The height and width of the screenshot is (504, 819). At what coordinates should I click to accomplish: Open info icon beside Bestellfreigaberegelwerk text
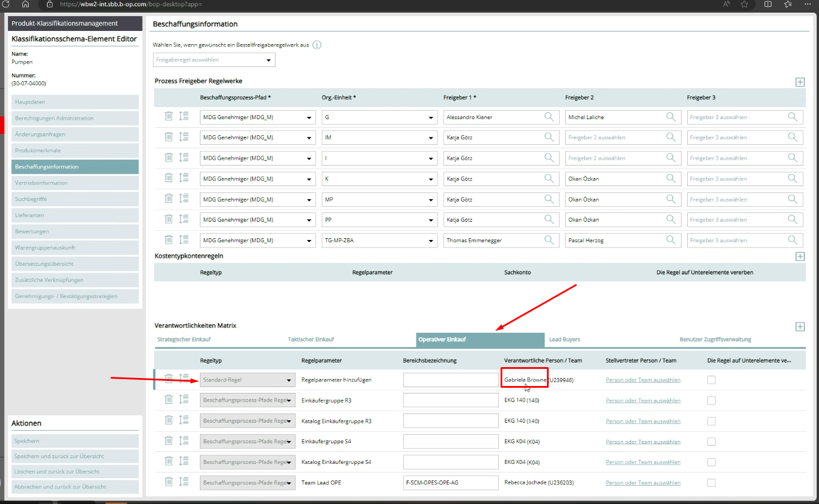click(x=317, y=45)
